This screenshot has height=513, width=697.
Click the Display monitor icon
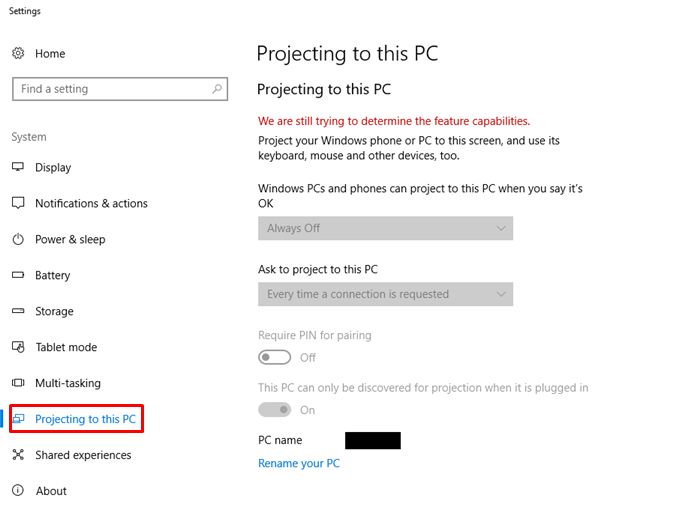[x=18, y=168]
